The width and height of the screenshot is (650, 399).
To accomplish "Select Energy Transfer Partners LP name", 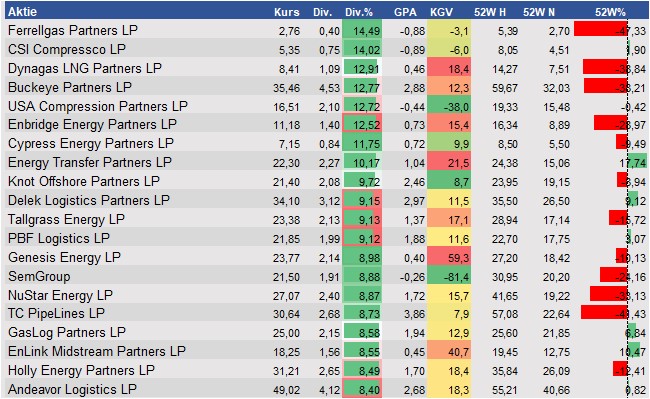I will [90, 162].
